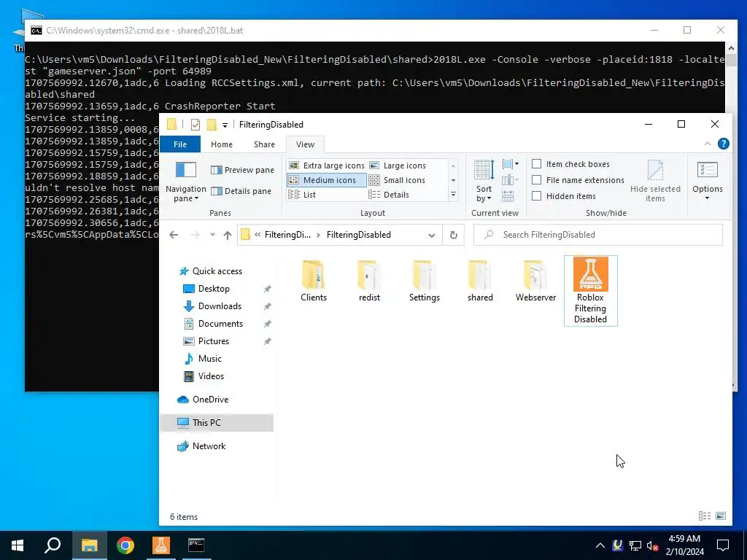Select Pictures in navigation pane
Viewport: 747px width, 560px height.
point(214,341)
